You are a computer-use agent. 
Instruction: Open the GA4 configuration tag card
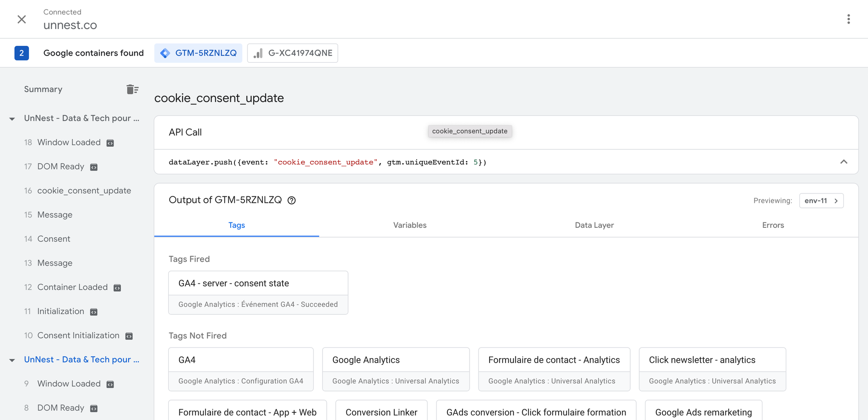[241, 369]
